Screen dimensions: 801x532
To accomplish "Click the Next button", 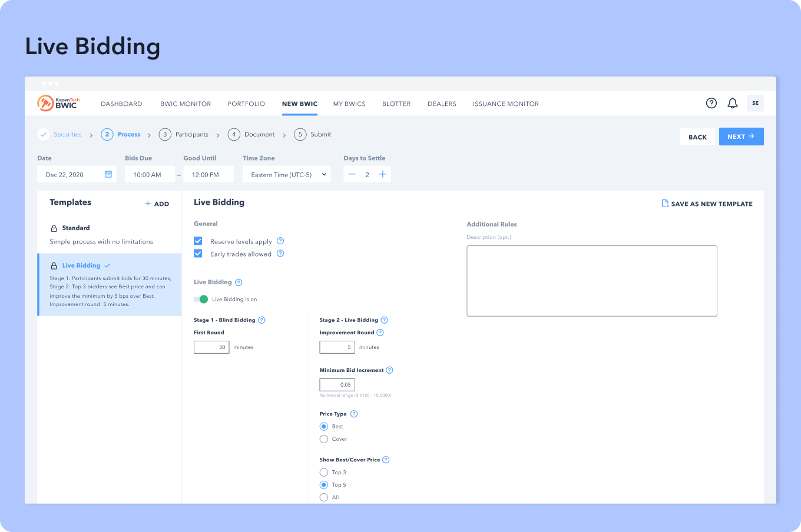I will point(741,137).
